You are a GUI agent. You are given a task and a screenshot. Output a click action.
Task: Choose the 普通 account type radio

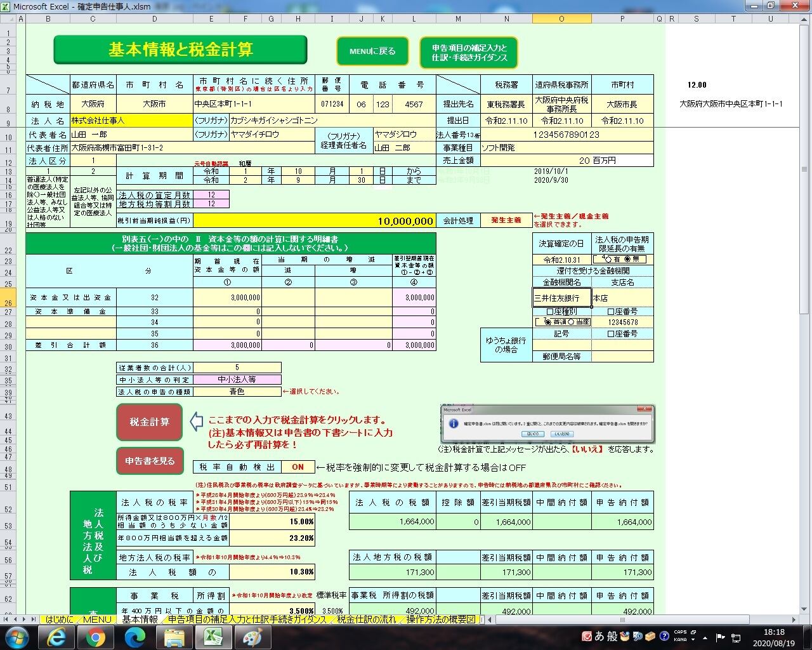[x=548, y=322]
